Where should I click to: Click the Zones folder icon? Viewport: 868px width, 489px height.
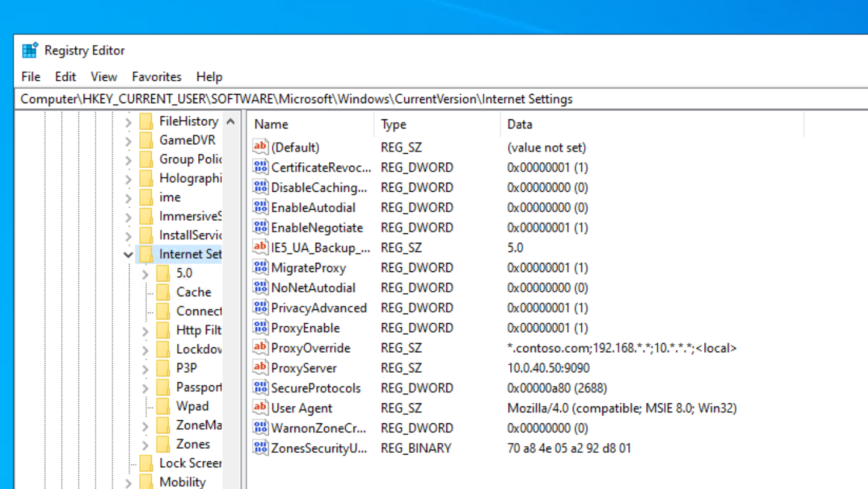(x=163, y=444)
